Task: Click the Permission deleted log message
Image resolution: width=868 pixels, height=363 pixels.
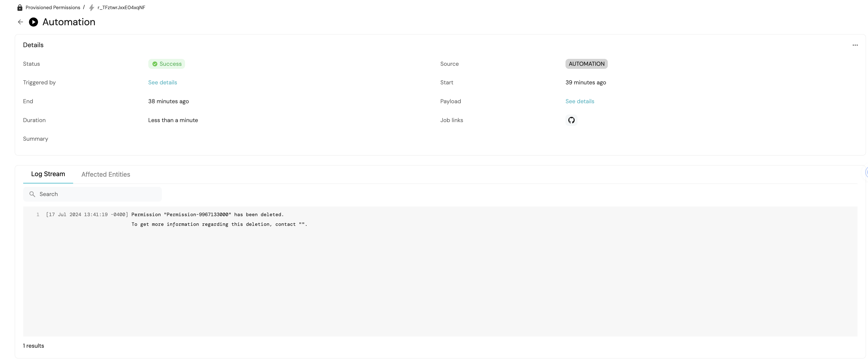Action: [x=207, y=214]
